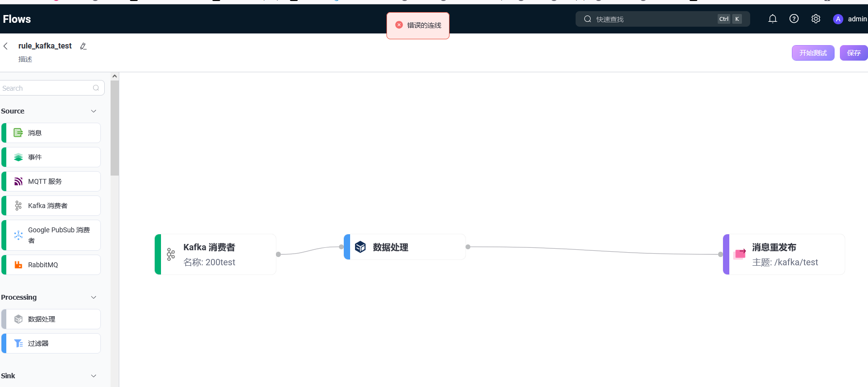The image size is (868, 387).
Task: Click the search magnifier in the sidebar Search box
Action: (x=96, y=88)
